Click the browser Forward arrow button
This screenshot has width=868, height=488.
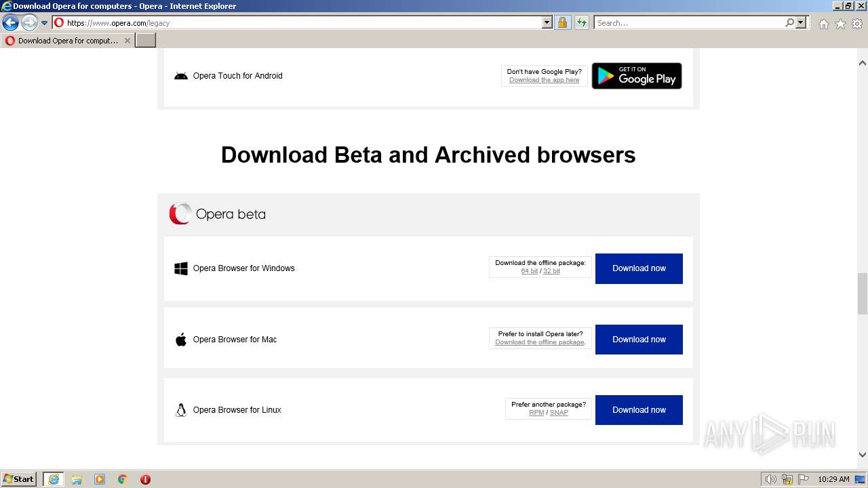click(29, 23)
